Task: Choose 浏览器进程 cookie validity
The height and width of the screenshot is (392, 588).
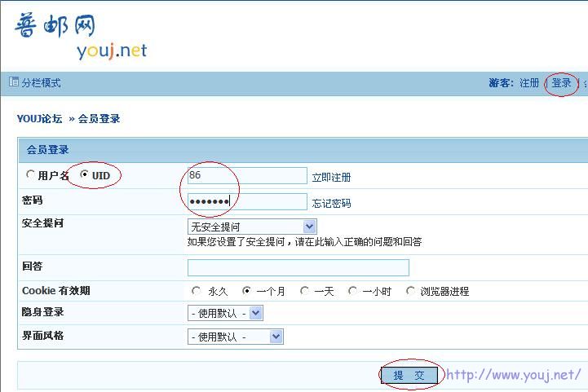Action: pos(410,291)
